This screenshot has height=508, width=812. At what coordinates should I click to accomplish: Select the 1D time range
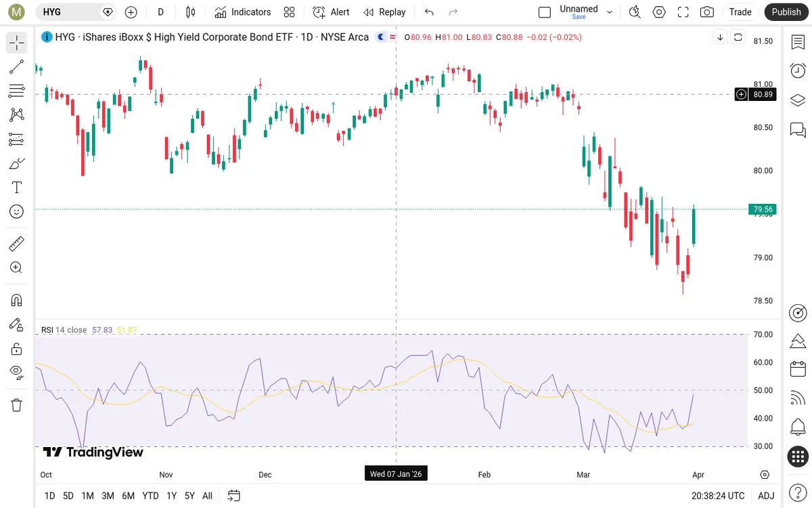[x=49, y=496]
